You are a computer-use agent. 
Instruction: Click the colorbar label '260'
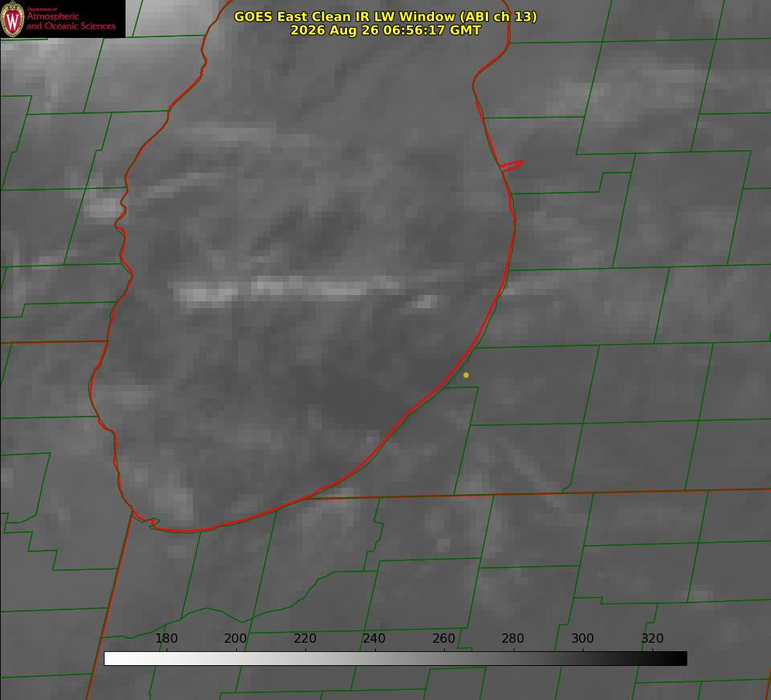(443, 638)
